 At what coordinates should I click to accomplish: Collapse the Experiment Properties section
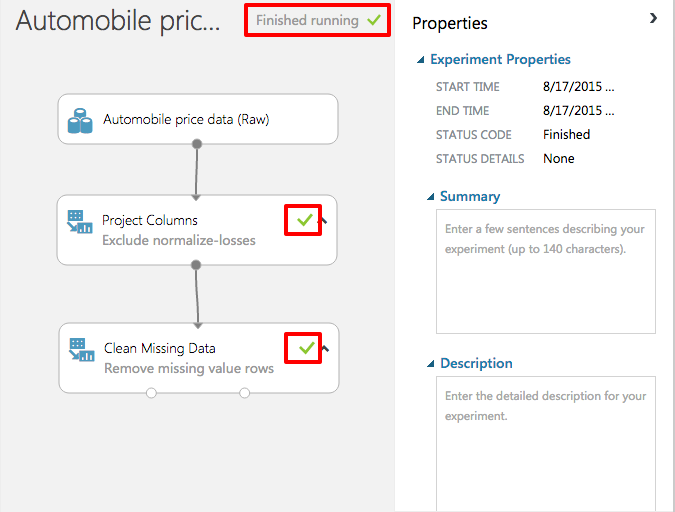tap(422, 60)
